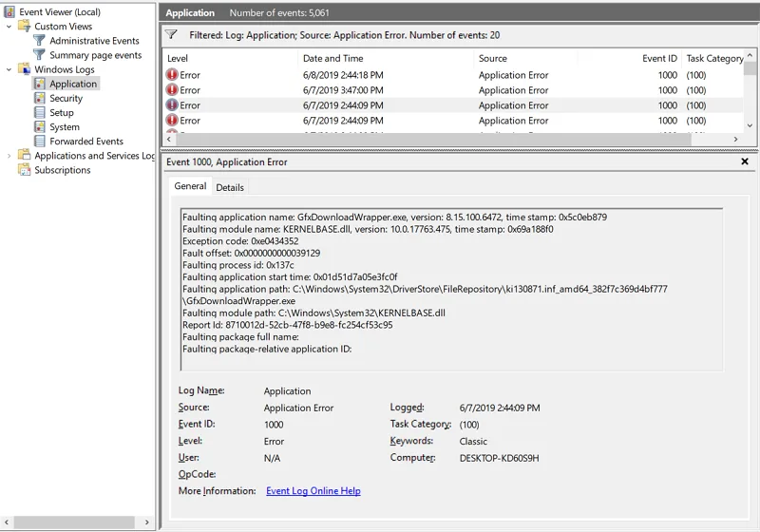Sort events by Source column header
760x532 pixels.
[x=525, y=58]
